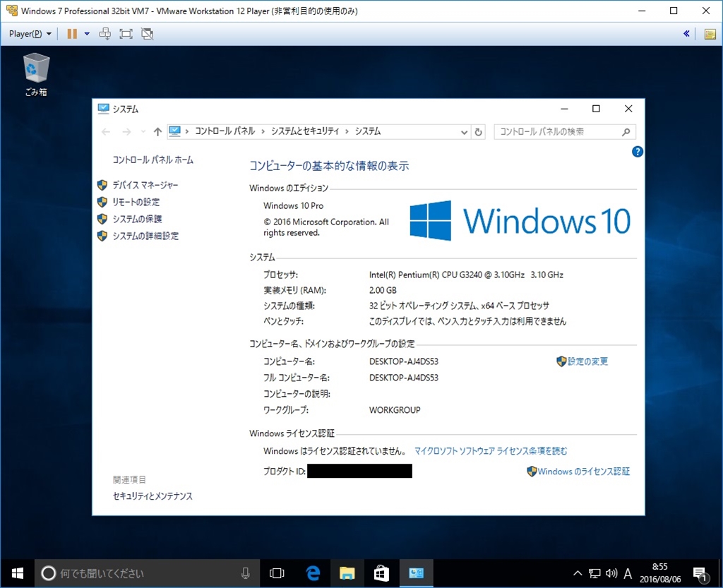
Task: Click the search magnifier icon in Control Panel
Action: (x=626, y=132)
